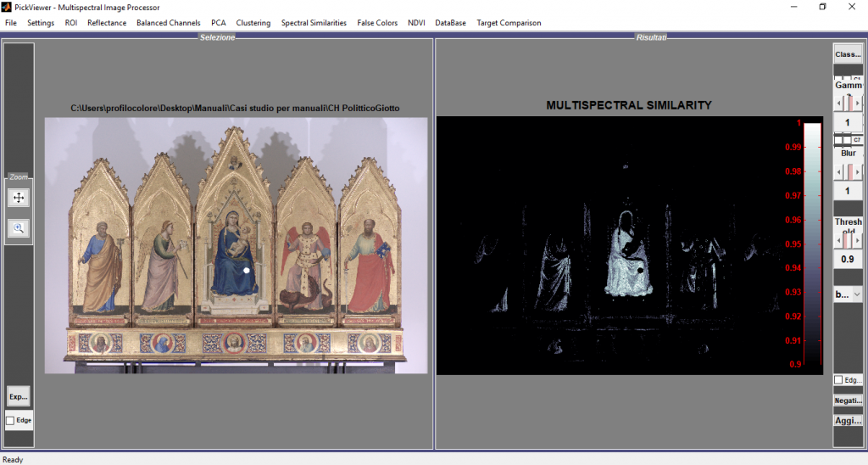Screen dimensions: 868x465
Task: Open the False Colors menu
Action: tap(377, 23)
